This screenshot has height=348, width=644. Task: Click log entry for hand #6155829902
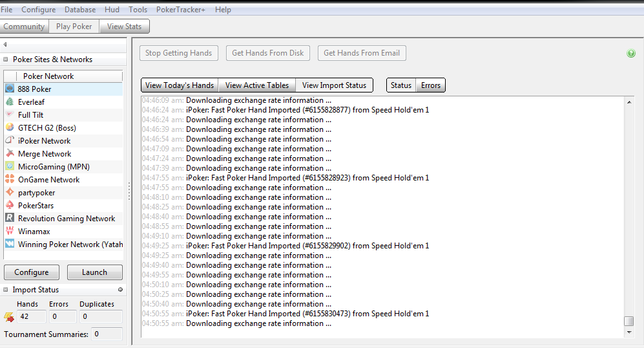286,246
